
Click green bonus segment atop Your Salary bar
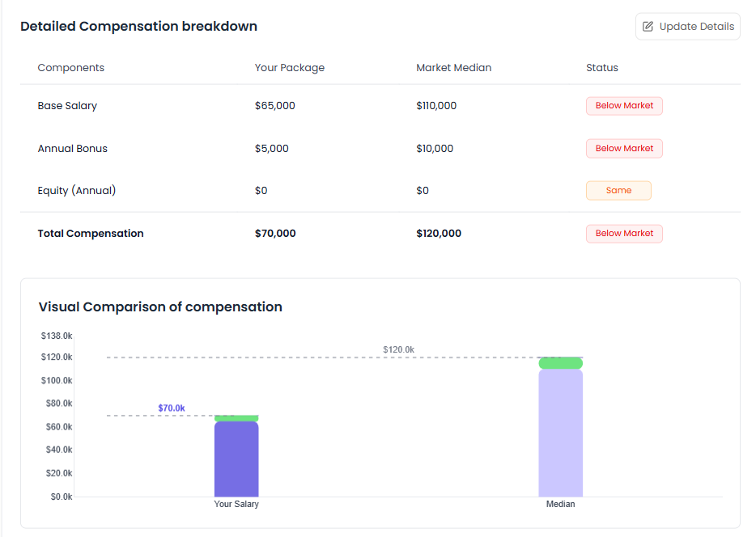pos(236,418)
